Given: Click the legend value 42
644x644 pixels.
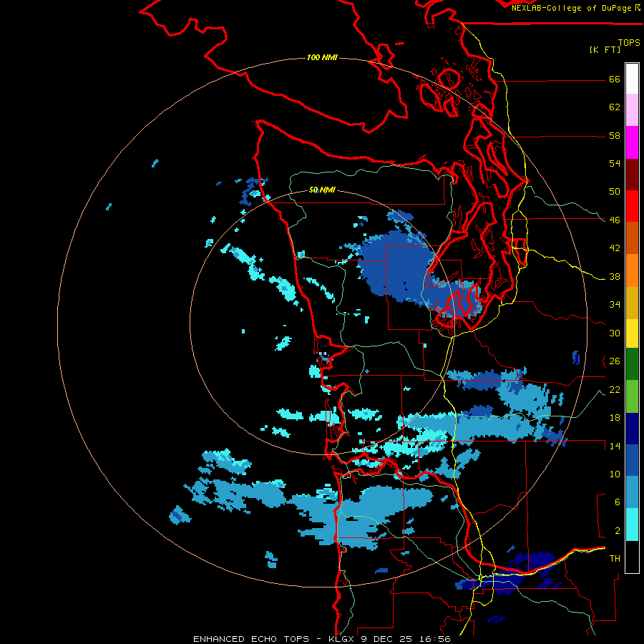Looking at the screenshot, I should [x=615, y=248].
